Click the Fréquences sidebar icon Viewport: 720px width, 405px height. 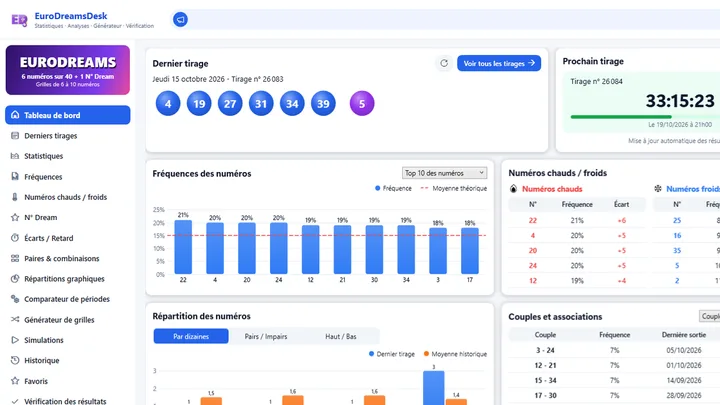(x=15, y=176)
